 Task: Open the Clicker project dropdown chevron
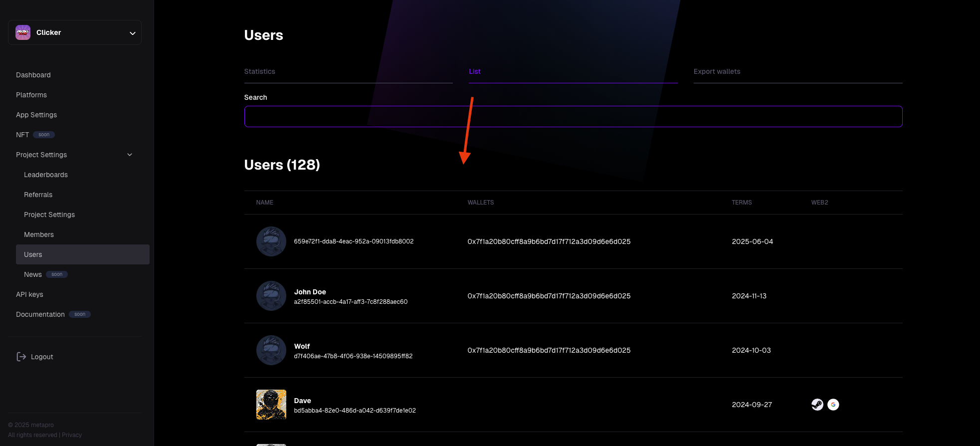133,33
